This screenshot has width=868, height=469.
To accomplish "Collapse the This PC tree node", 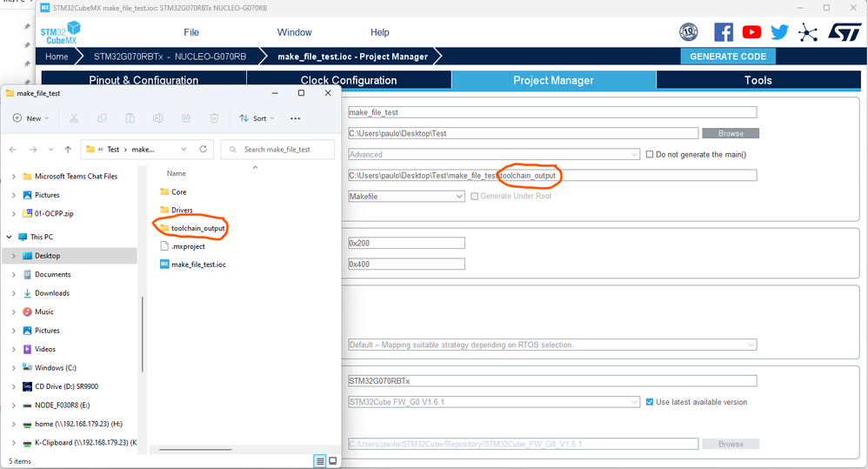I will point(10,237).
